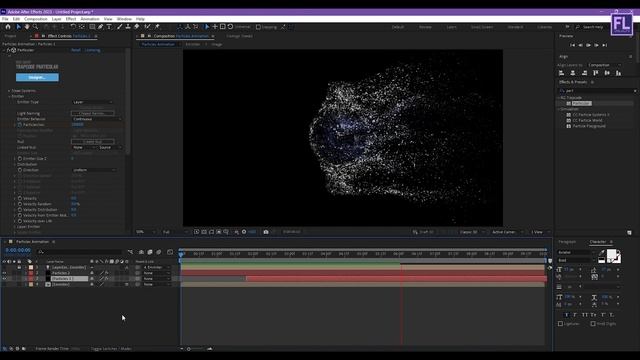Toggle the motion blur switch in timeline header
The width and height of the screenshot is (640, 360).
159,252
